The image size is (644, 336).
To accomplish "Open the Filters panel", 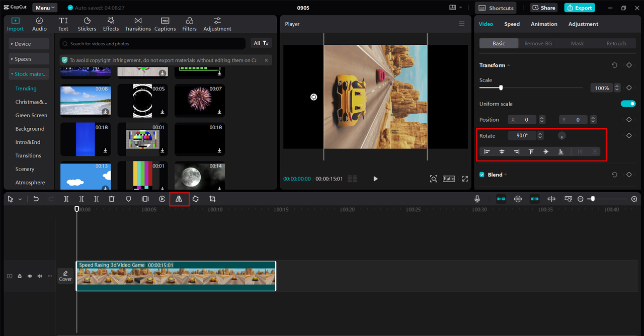I will click(x=189, y=24).
